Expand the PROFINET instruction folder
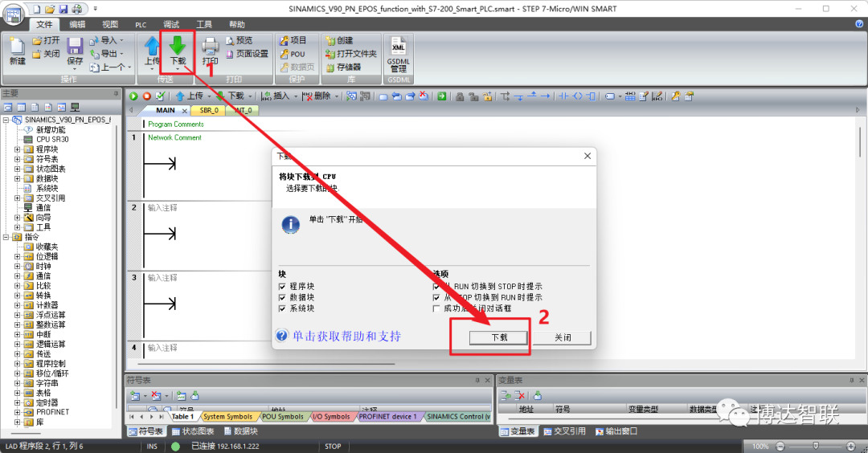868x453 pixels. (17, 412)
